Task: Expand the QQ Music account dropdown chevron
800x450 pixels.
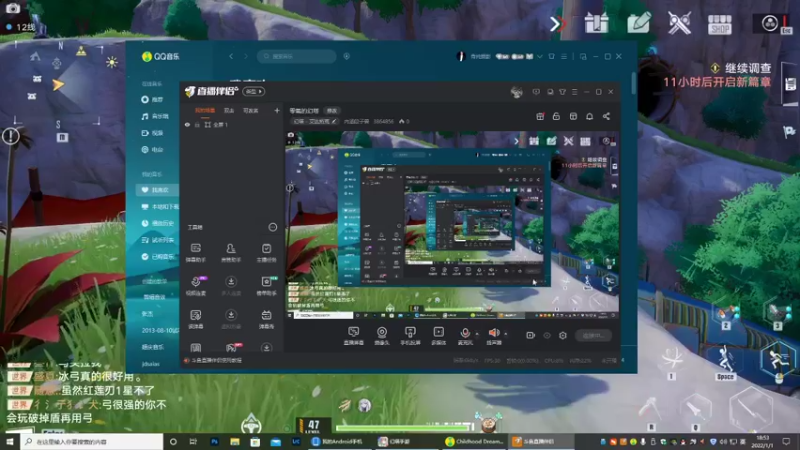Action: point(540,56)
